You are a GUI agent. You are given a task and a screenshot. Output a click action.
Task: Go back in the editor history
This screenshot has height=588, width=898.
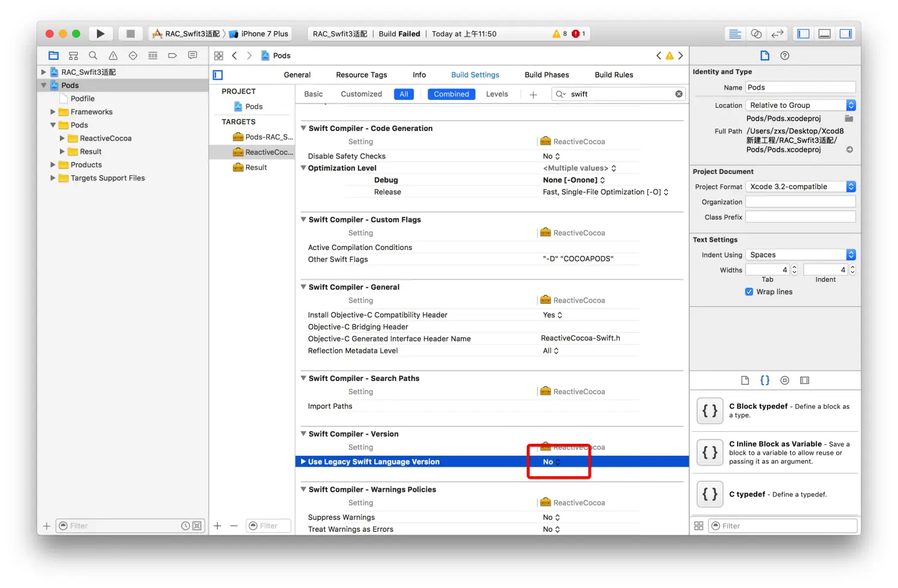coord(235,56)
